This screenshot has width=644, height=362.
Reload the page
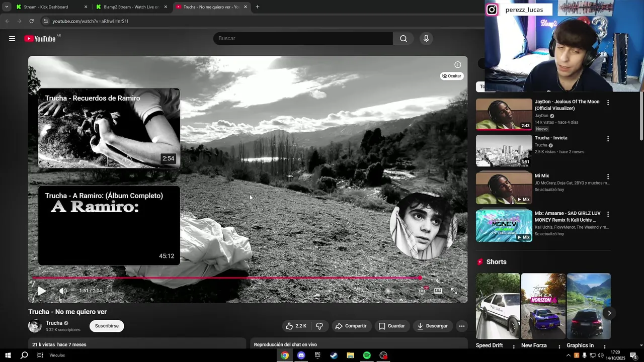coord(31,21)
